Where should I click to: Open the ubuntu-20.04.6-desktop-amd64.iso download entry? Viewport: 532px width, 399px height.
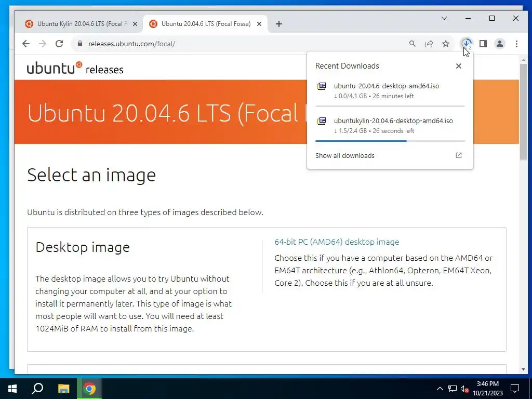[390, 90]
